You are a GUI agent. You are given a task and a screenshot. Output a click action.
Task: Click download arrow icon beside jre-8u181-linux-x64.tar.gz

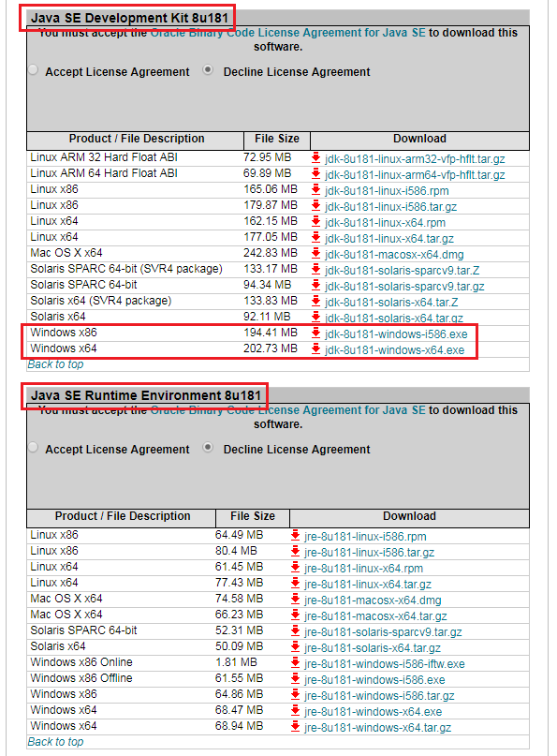pos(296,583)
